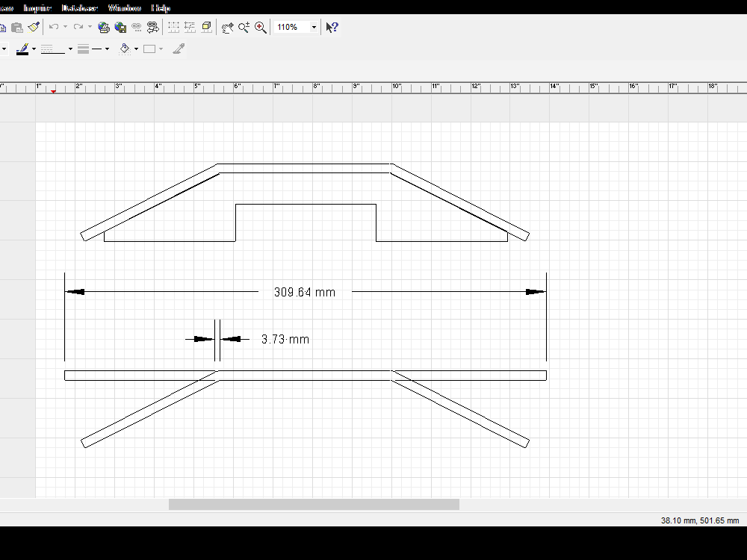Activate the Zoom In magnifier tool
This screenshot has height=560, width=747.
click(x=260, y=27)
